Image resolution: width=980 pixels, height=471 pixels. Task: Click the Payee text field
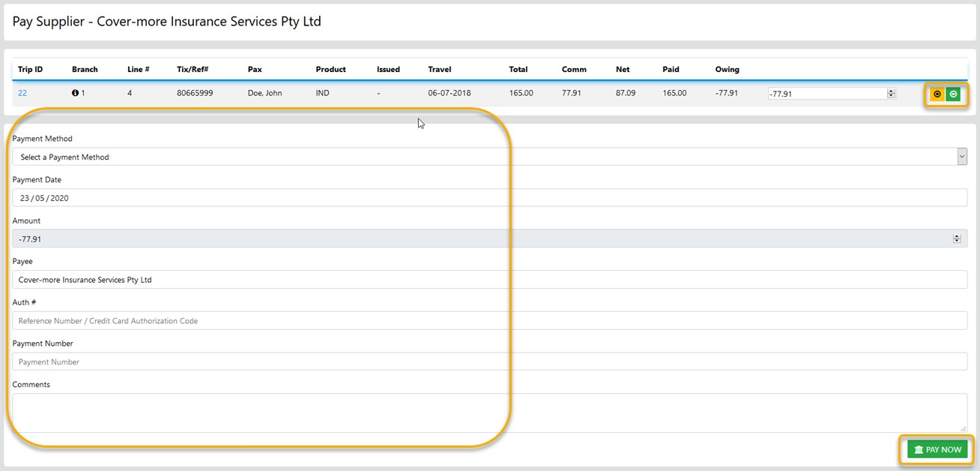489,280
